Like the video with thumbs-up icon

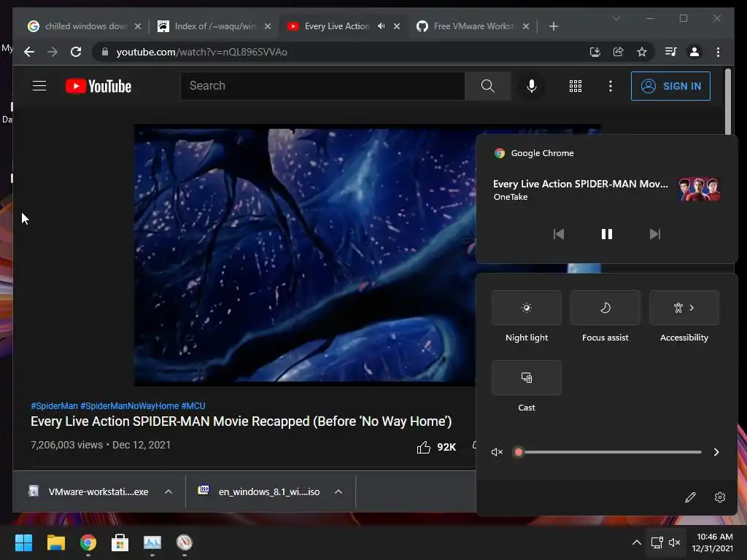(x=424, y=447)
